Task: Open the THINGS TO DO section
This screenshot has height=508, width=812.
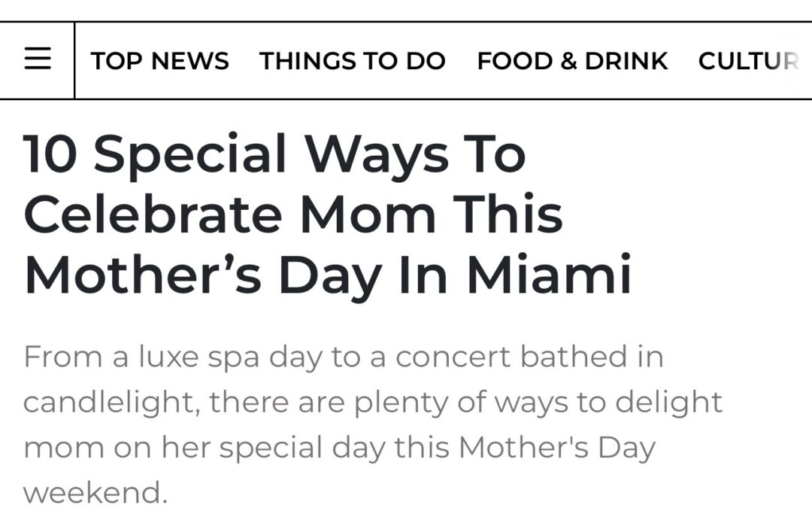Action: pyautogui.click(x=353, y=61)
